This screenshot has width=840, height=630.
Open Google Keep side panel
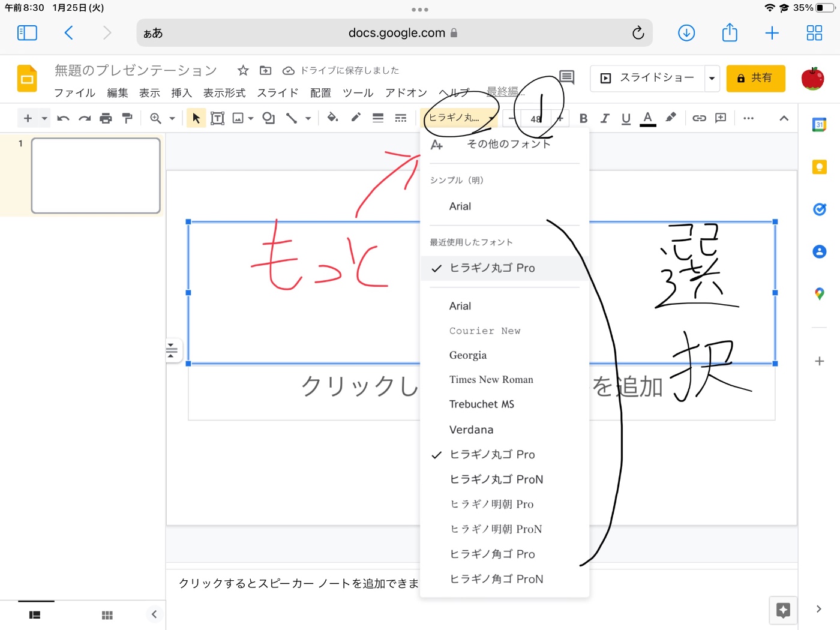point(819,167)
